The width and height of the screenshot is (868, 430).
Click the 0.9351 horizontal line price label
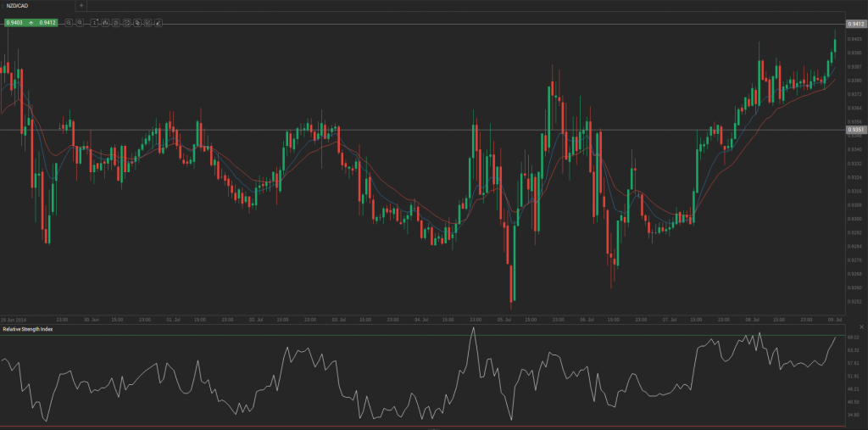[854, 130]
